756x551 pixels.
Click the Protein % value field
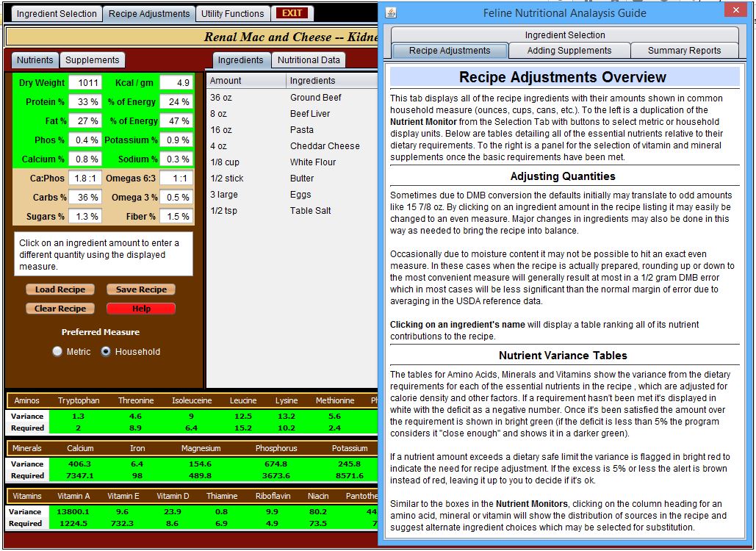(85, 102)
